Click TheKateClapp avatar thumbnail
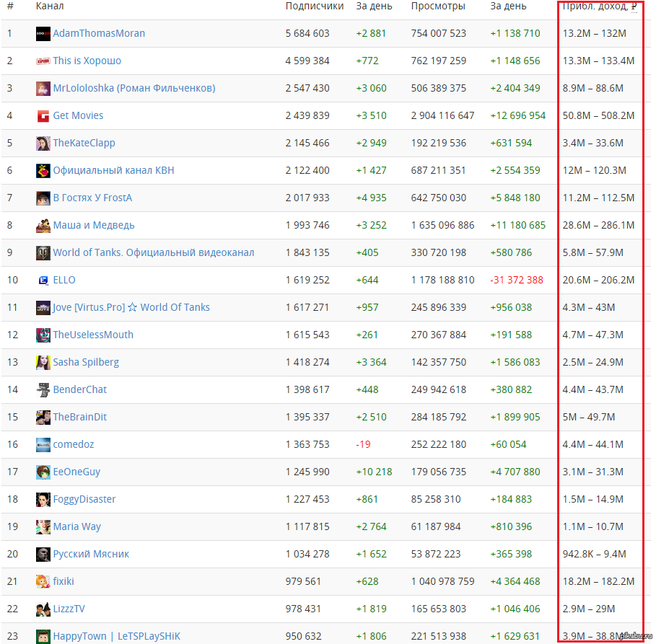The image size is (656, 644). [43, 143]
